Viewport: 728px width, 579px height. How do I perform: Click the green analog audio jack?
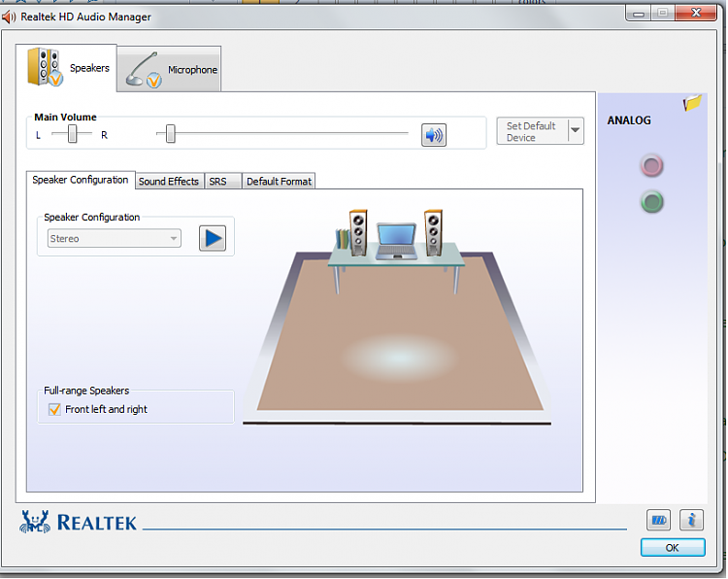click(652, 202)
